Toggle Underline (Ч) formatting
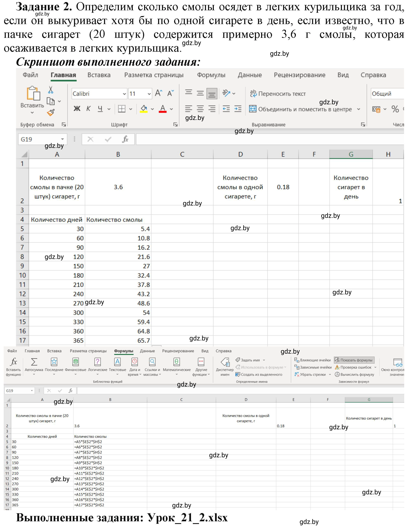The image size is (412, 532). click(100, 109)
